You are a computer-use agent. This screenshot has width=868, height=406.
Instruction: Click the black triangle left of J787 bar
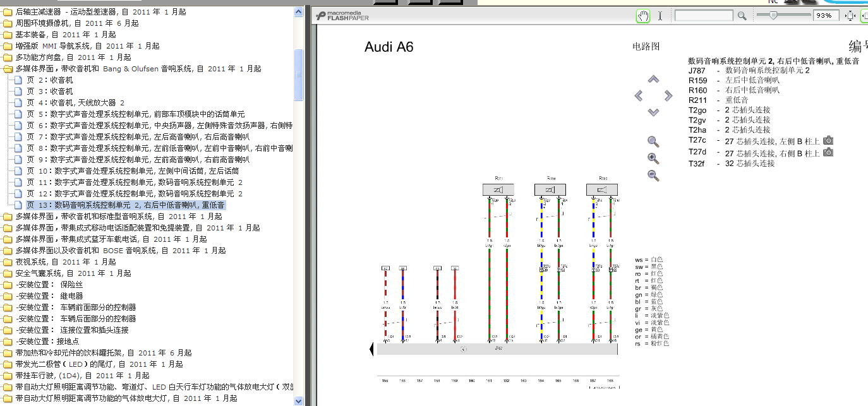pyautogui.click(x=371, y=349)
